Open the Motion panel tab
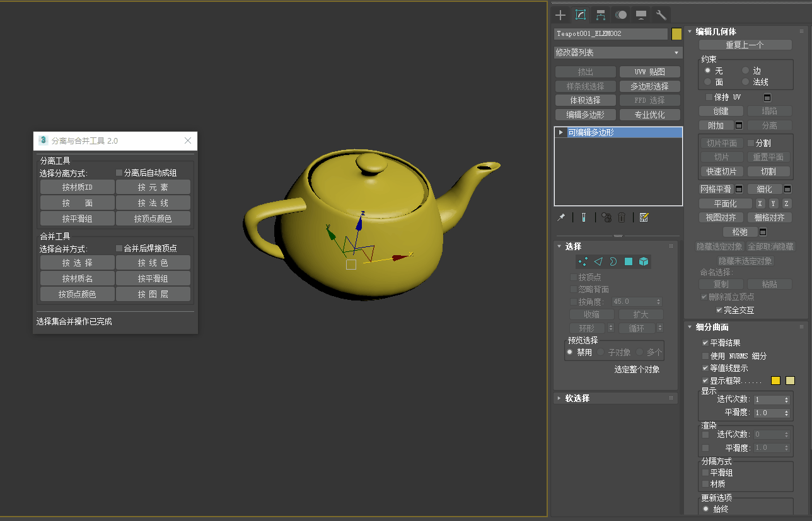 (x=621, y=15)
